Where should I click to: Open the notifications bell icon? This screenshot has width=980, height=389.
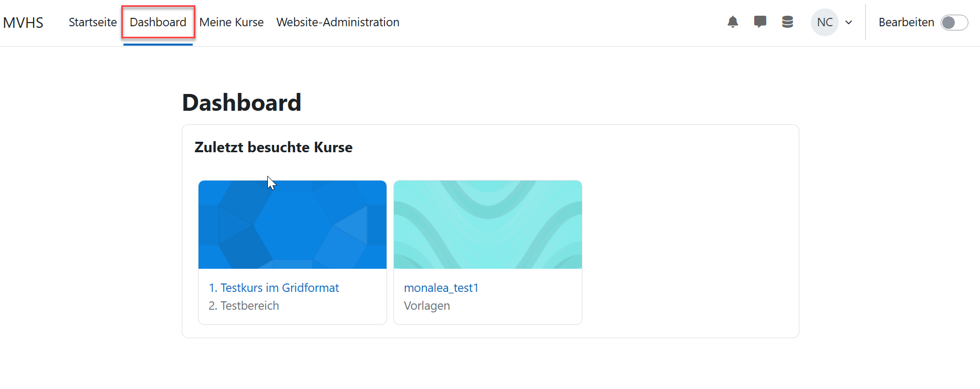tap(733, 22)
